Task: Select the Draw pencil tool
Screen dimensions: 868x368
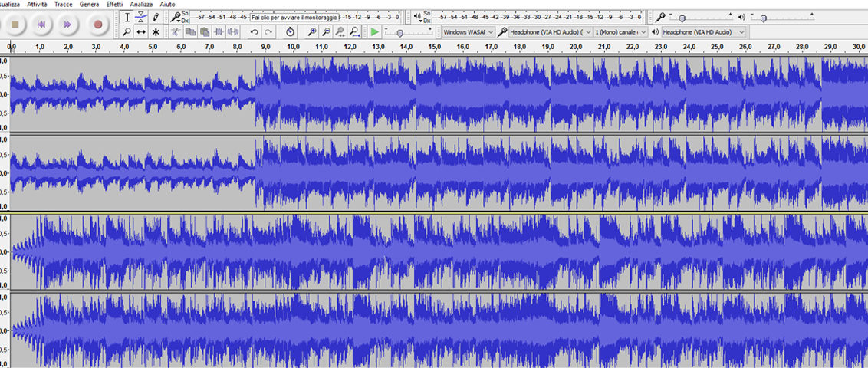Action: 156,17
